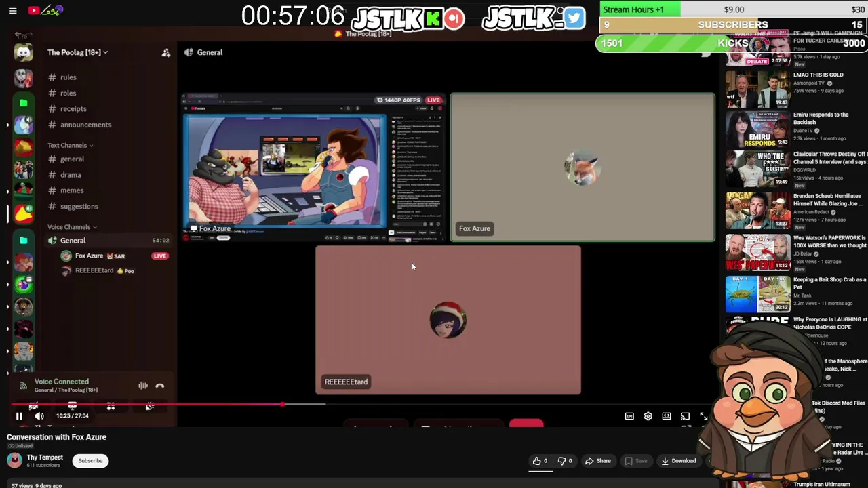Dislike the video with thumbs-down
Image resolution: width=868 pixels, height=488 pixels.
(x=566, y=461)
